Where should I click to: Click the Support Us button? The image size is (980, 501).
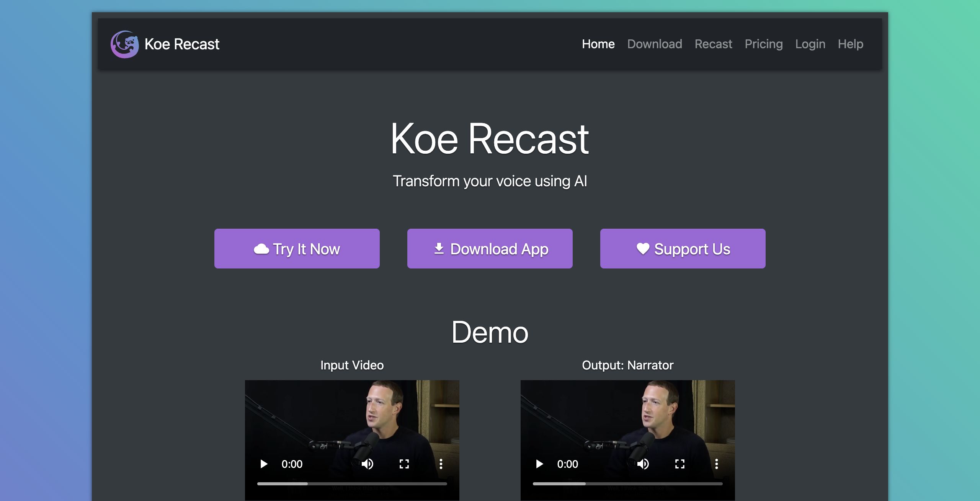click(x=683, y=249)
